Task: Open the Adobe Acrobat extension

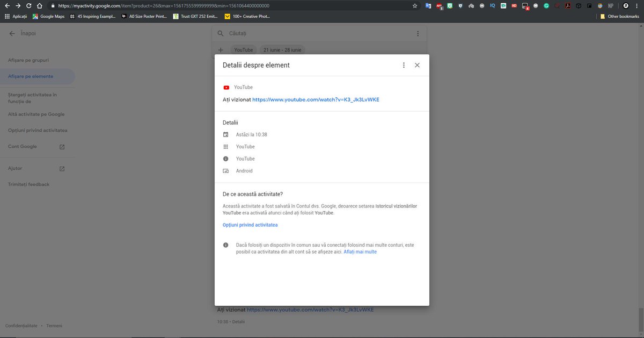Action: 568,6
